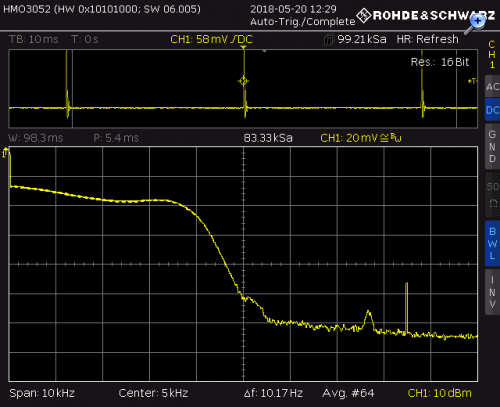Click the memory icon beside 99.21 kSa

(x=328, y=40)
